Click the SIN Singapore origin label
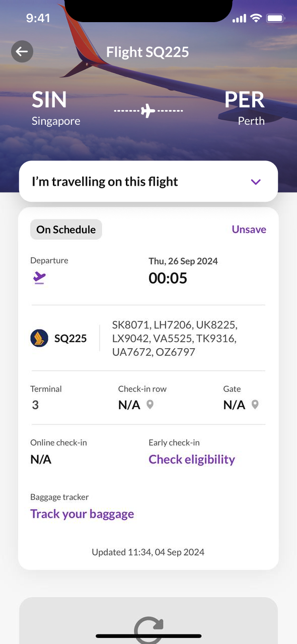This screenshot has height=644, width=297. [56, 108]
